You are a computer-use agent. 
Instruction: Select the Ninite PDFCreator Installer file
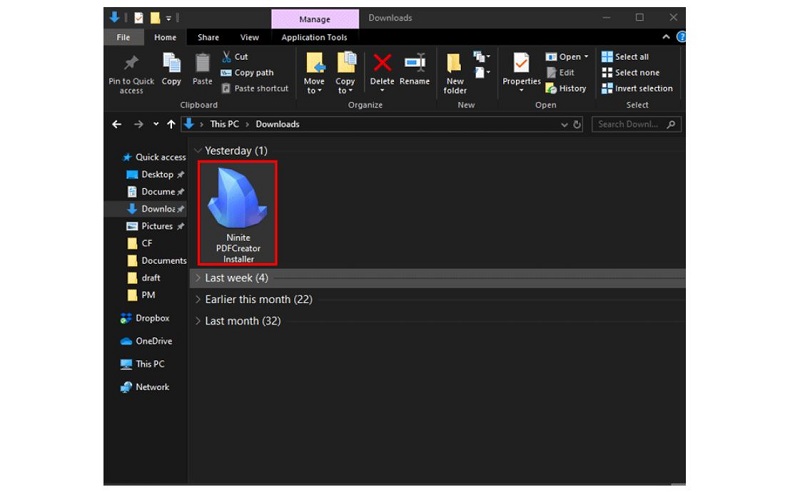coord(238,213)
